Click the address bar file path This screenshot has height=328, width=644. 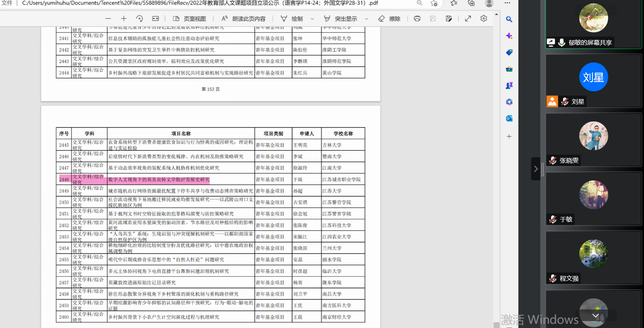click(x=200, y=3)
